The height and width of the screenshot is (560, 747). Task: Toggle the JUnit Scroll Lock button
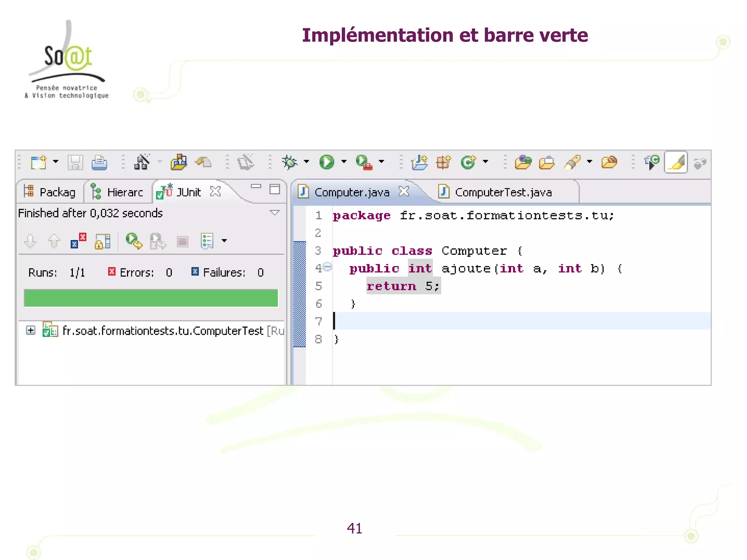click(x=102, y=241)
